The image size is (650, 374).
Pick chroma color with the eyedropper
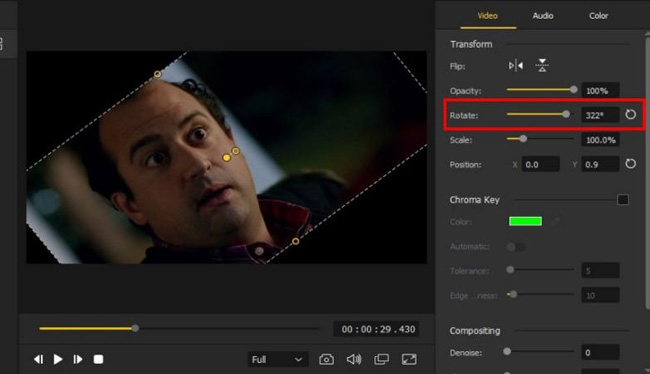tap(555, 221)
